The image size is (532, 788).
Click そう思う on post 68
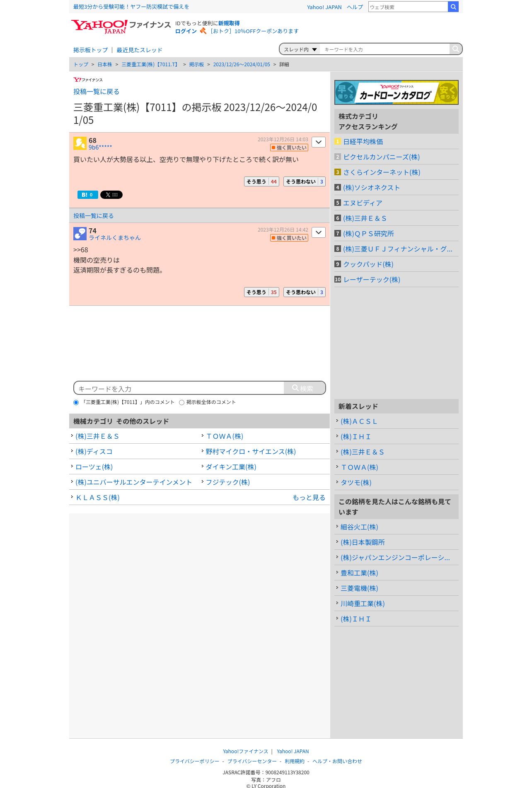pos(261,181)
